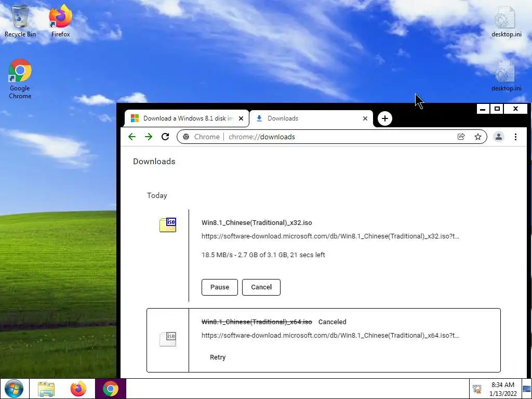Maximize the Chrome window
The width and height of the screenshot is (532, 399).
(x=497, y=109)
